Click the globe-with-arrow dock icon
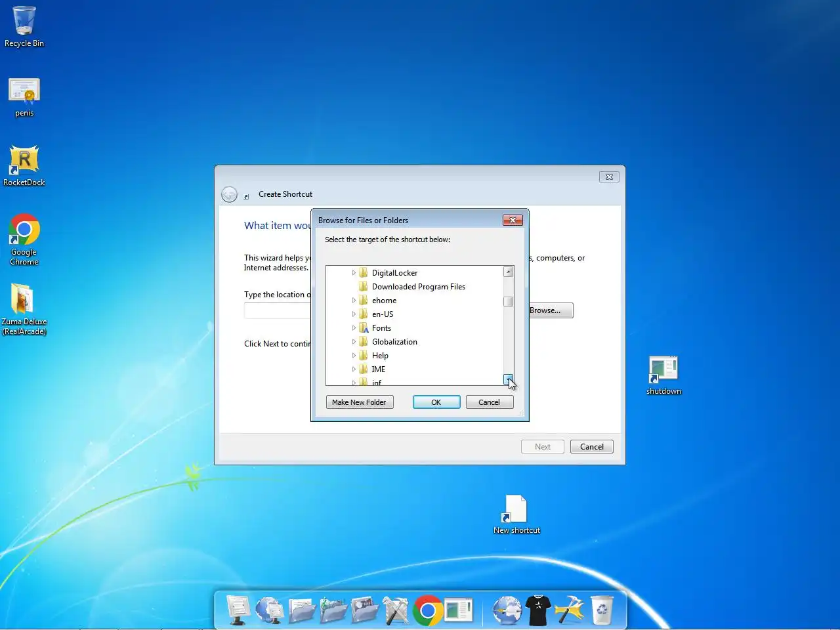Viewport: 840px width, 630px height. pyautogui.click(x=507, y=610)
